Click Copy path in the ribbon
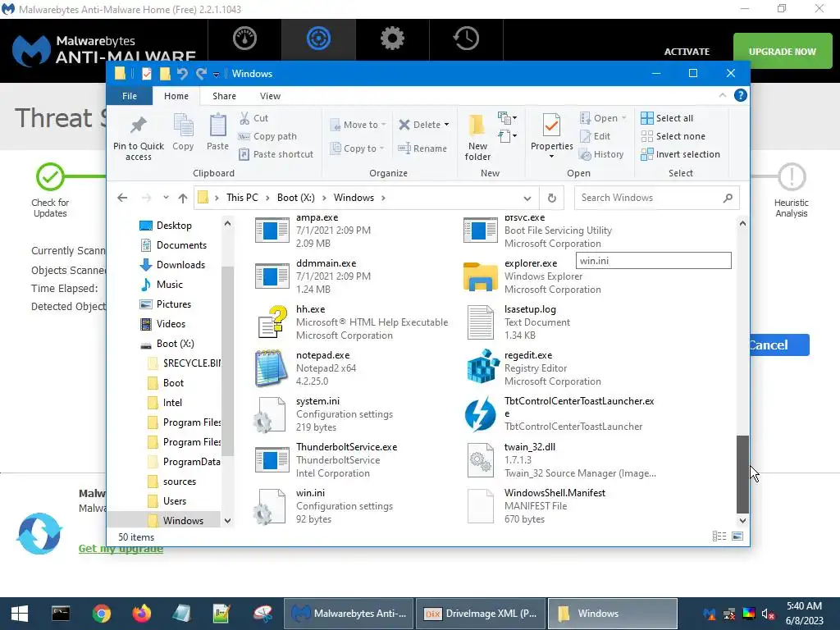This screenshot has height=630, width=840. tap(267, 137)
